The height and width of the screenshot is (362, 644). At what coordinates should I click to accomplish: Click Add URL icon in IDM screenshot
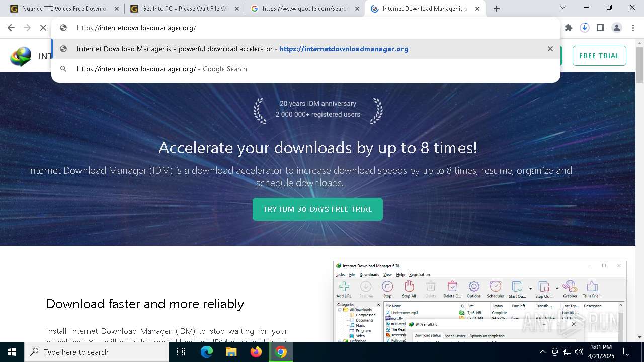[344, 289]
